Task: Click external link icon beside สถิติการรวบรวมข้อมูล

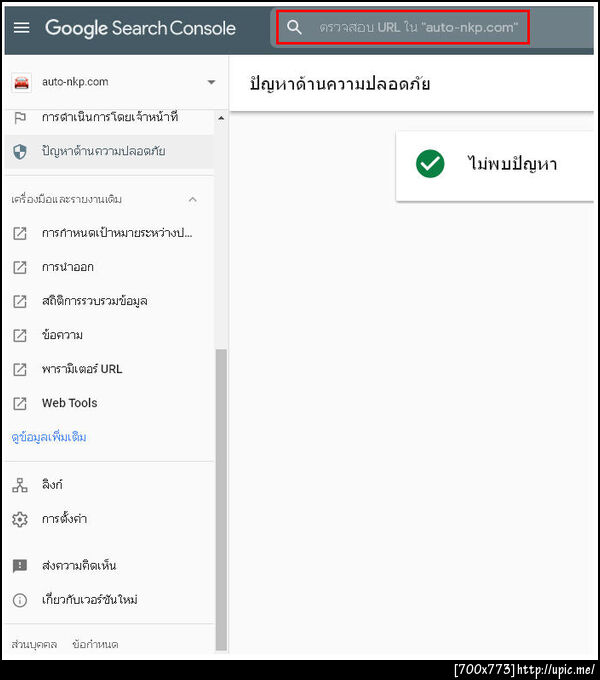Action: 20,301
